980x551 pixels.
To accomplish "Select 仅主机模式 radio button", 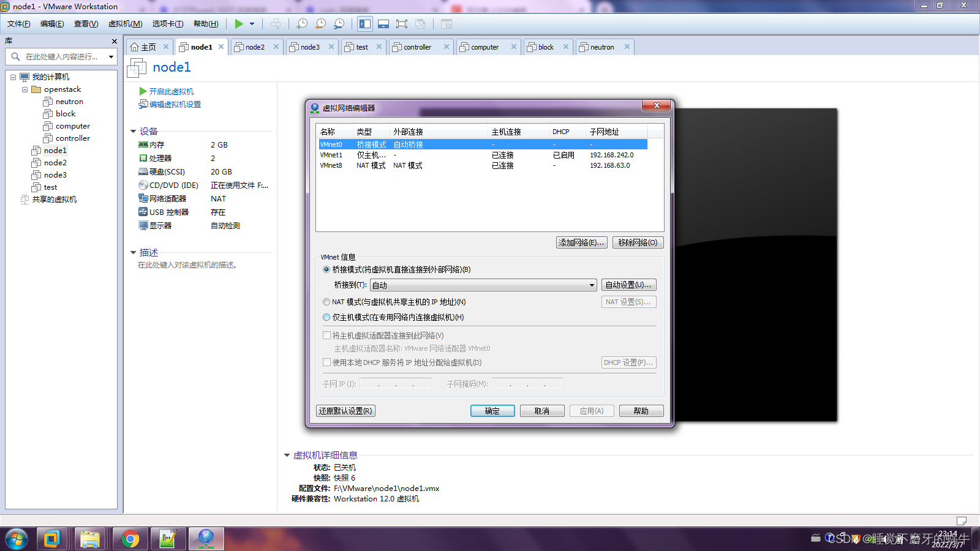I will 326,317.
